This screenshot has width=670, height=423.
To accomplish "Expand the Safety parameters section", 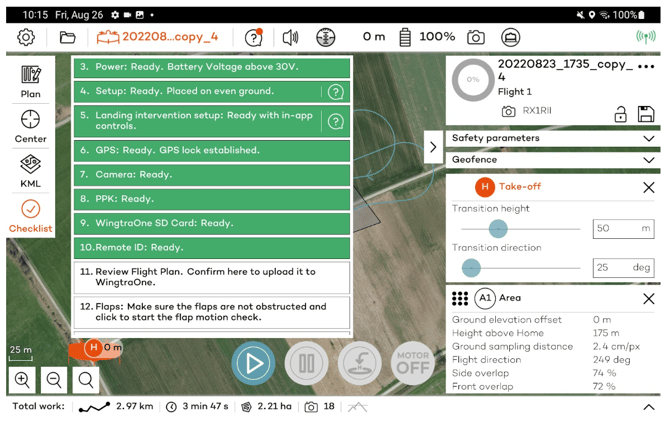I will coord(553,138).
